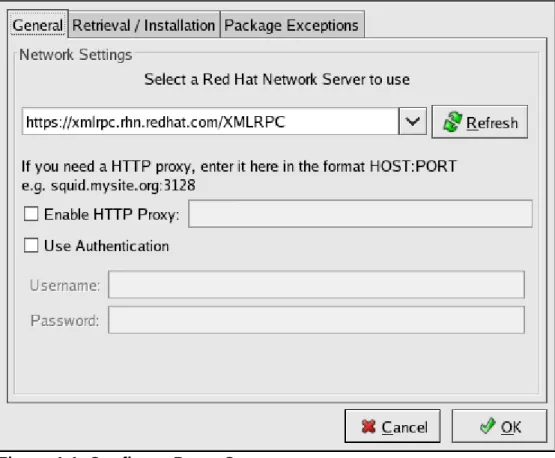Open the Retrieval / Installation tab

(x=144, y=25)
